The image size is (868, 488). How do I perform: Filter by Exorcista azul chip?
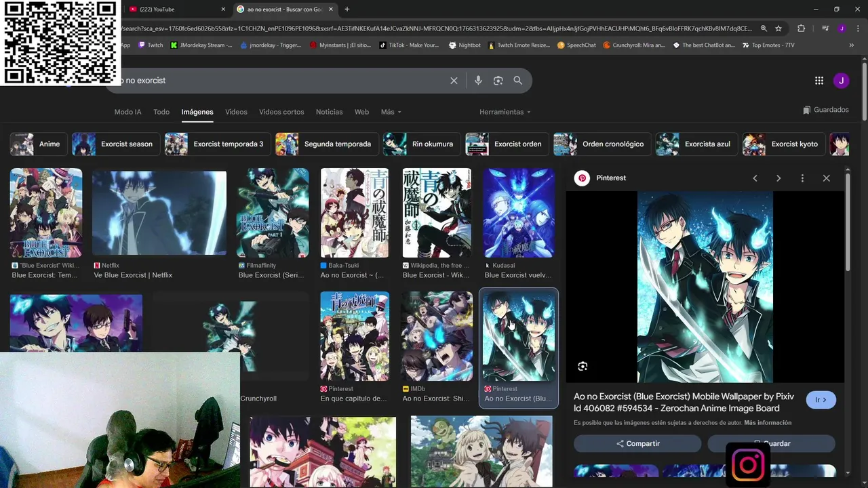pos(696,144)
